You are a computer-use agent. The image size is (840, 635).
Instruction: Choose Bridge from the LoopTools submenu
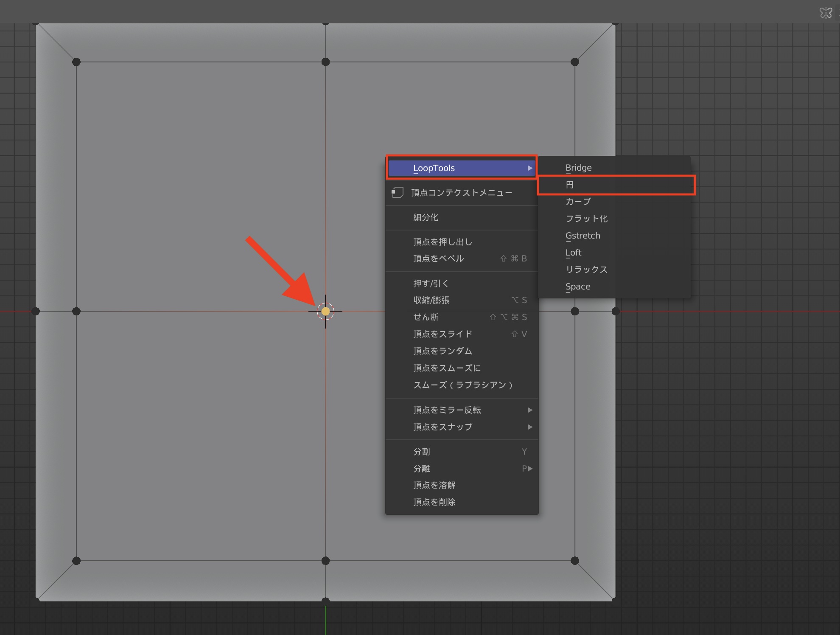tap(578, 168)
